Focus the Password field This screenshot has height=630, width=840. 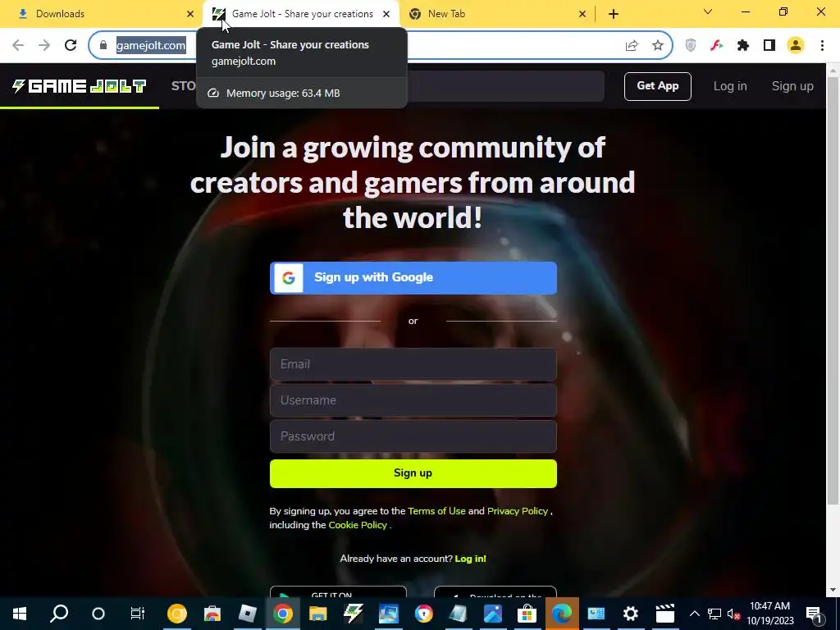tap(413, 436)
